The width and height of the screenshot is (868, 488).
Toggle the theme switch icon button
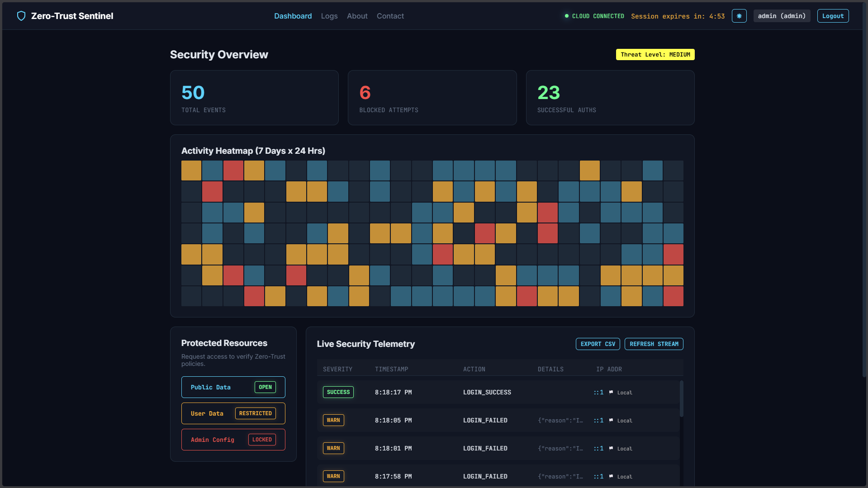point(739,16)
